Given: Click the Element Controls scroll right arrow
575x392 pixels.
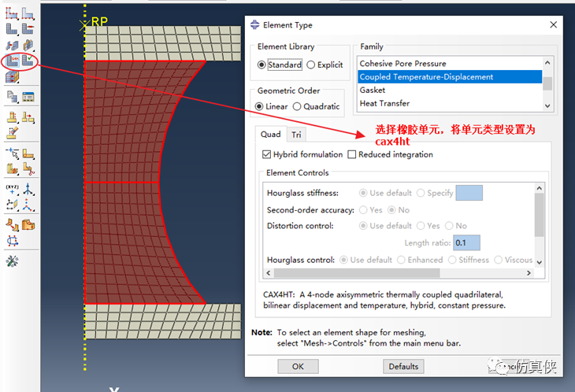Looking at the screenshot, I should [x=529, y=273].
